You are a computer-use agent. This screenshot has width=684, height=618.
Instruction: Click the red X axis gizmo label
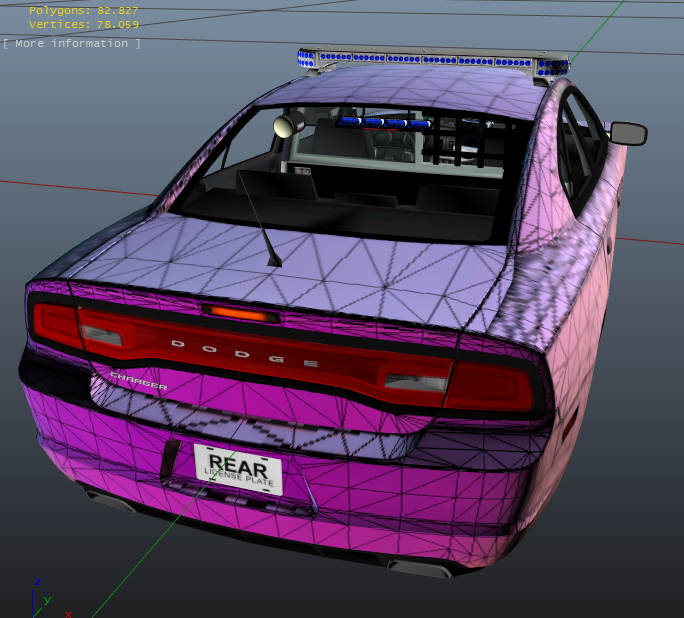tap(68, 612)
